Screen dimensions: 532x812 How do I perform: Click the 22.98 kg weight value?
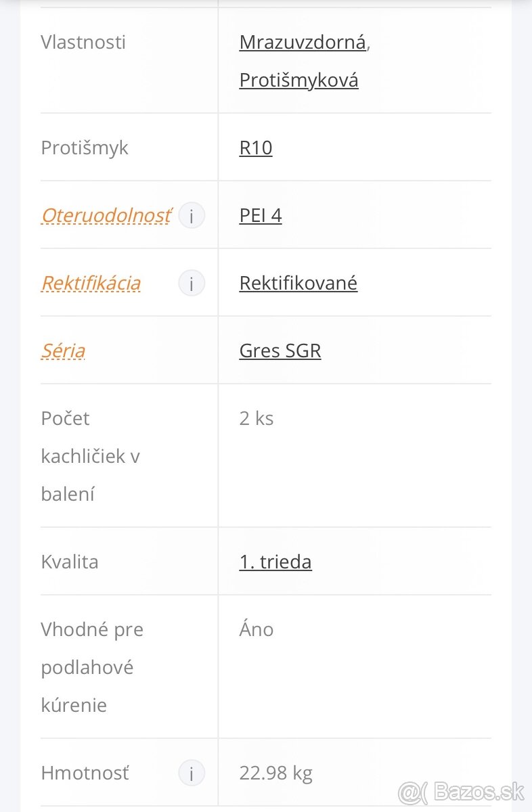pyautogui.click(x=276, y=772)
